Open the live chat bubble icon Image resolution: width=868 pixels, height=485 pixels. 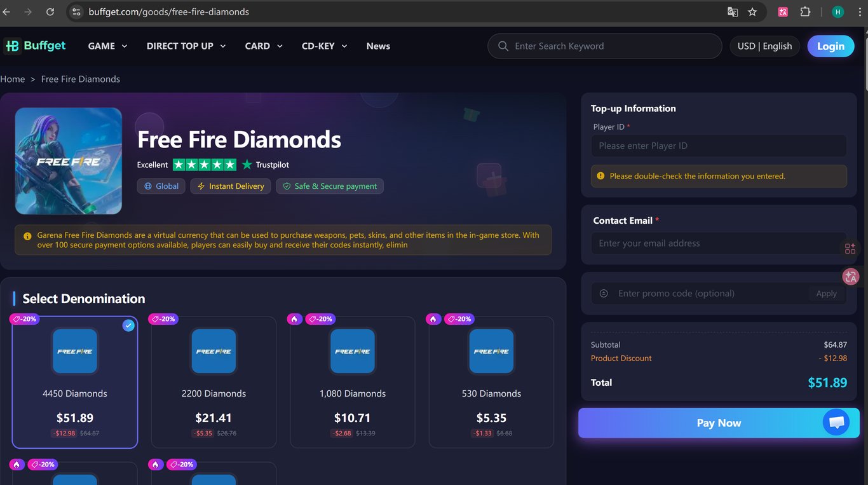click(x=836, y=422)
